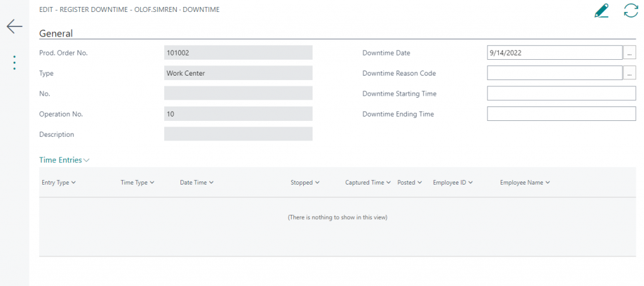Open the Downtime Reason Code lookup button
Image resolution: width=644 pixels, height=286 pixels.
[x=630, y=74]
